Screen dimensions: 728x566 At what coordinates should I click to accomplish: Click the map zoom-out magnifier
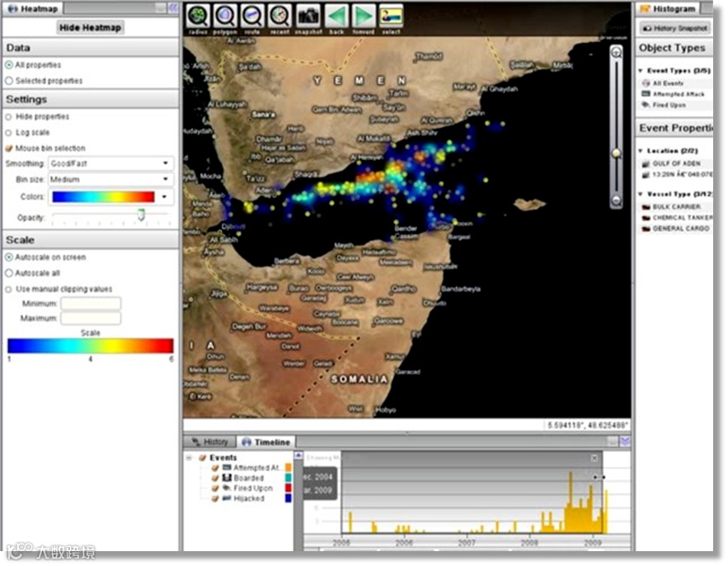tap(617, 200)
